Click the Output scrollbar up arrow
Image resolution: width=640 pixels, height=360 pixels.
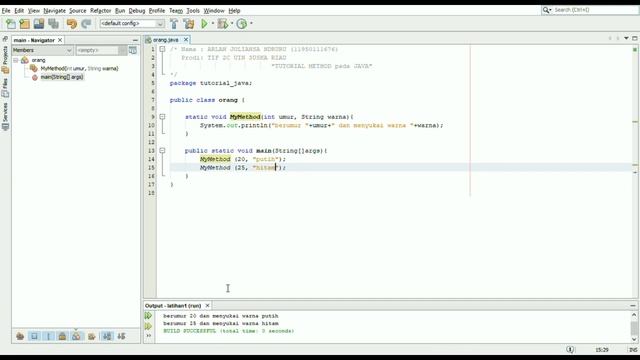click(x=634, y=315)
